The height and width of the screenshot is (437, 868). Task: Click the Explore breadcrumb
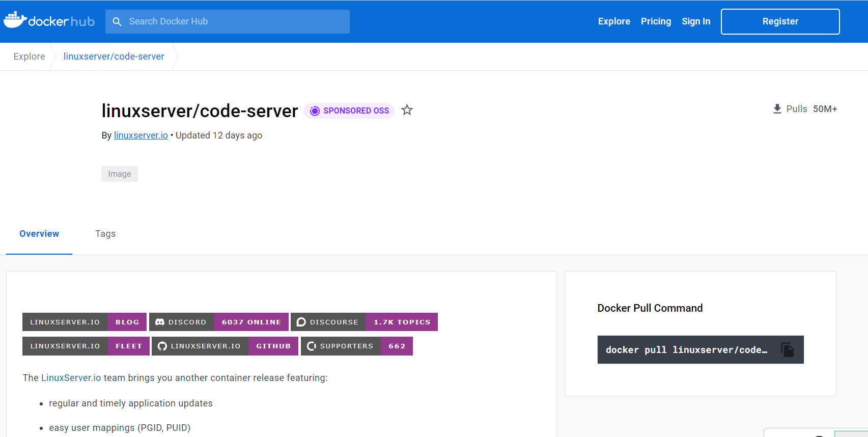tap(29, 57)
